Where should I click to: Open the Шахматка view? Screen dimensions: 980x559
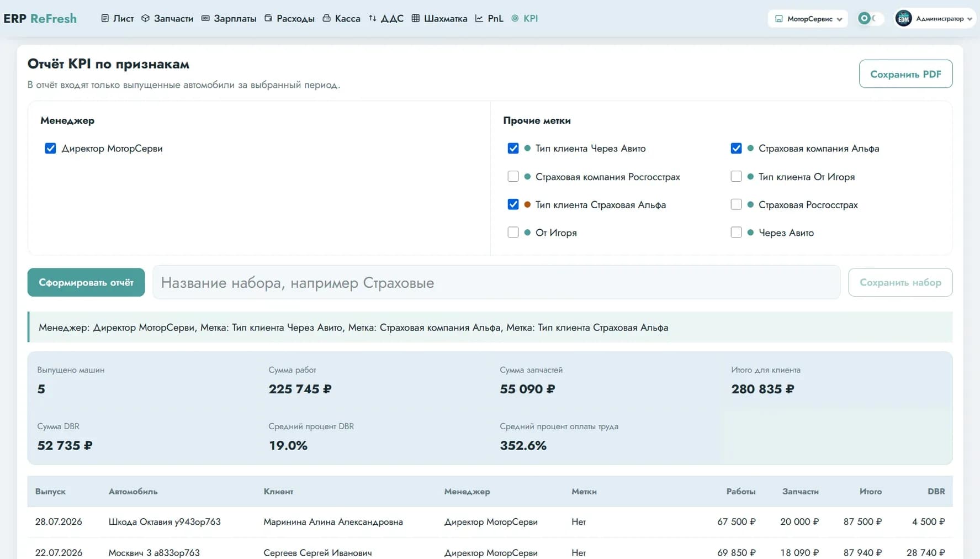pyautogui.click(x=439, y=18)
